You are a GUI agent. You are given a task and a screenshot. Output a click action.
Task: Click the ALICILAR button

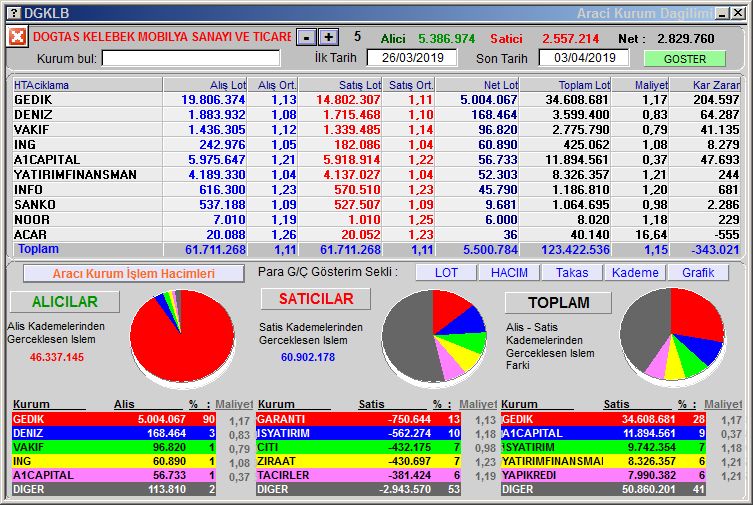[65, 301]
